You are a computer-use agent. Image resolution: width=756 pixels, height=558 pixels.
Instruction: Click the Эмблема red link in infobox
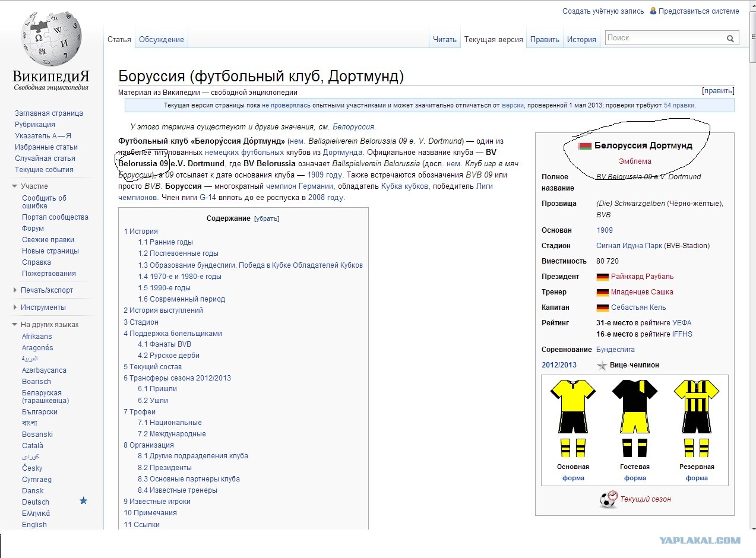pos(635,161)
